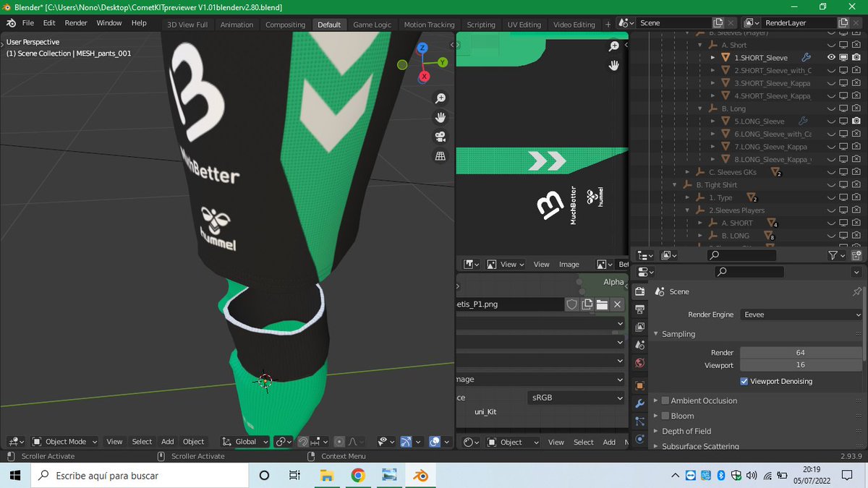Click the image editor pan hand icon
The height and width of the screenshot is (488, 868).
[614, 65]
